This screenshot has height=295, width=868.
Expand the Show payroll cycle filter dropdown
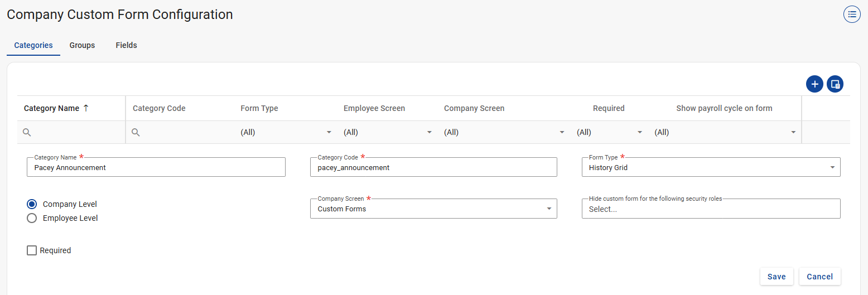coord(793,132)
